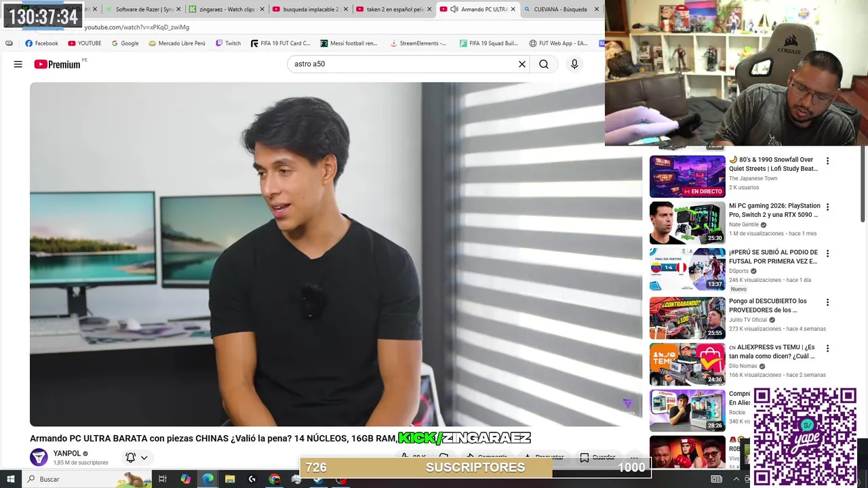Open Task View on the taskbar
Image resolution: width=868 pixels, height=488 pixels.
tap(163, 479)
